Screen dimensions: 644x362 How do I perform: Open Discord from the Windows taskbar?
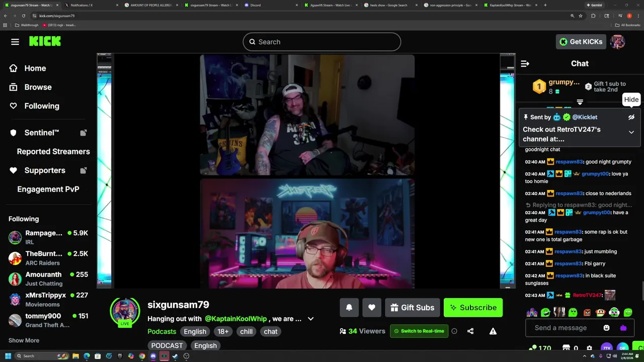pos(153,356)
